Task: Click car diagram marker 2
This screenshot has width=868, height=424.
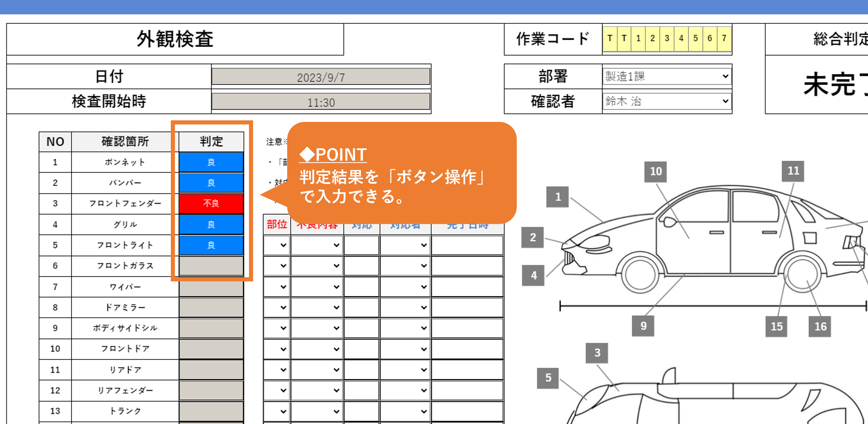Action: pyautogui.click(x=533, y=237)
